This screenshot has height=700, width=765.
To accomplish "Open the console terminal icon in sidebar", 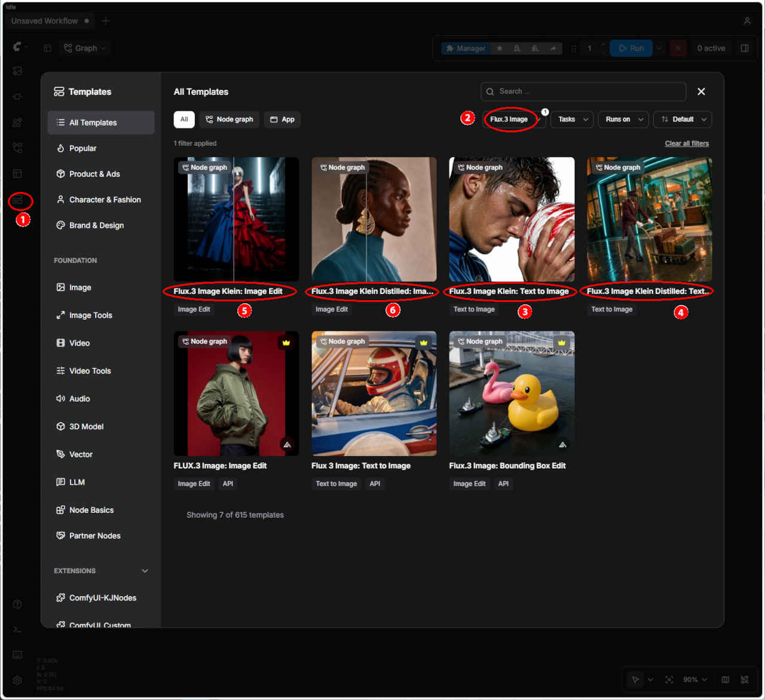I will pos(17,629).
